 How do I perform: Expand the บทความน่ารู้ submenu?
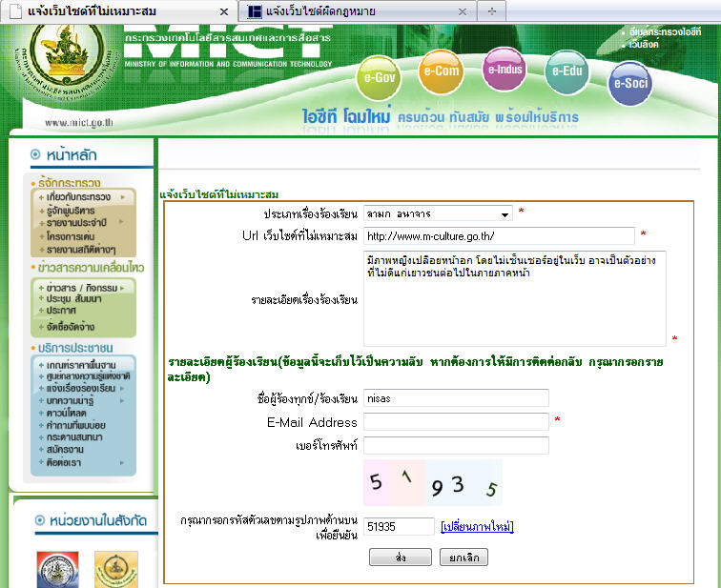pos(70,400)
